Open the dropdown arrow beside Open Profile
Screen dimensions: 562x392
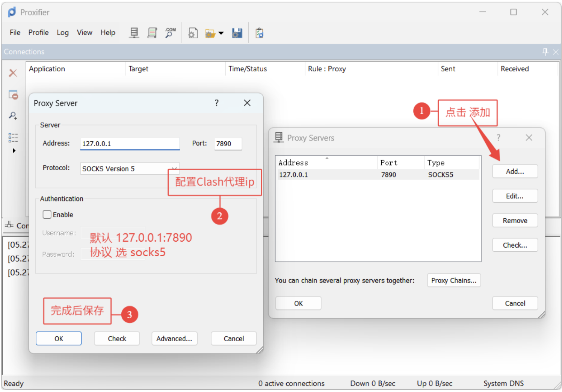click(221, 33)
